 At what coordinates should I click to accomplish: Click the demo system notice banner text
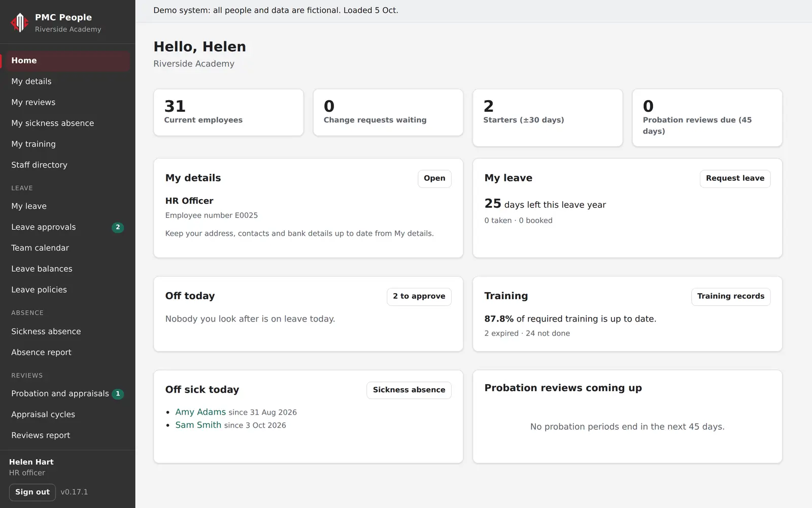[x=276, y=10]
